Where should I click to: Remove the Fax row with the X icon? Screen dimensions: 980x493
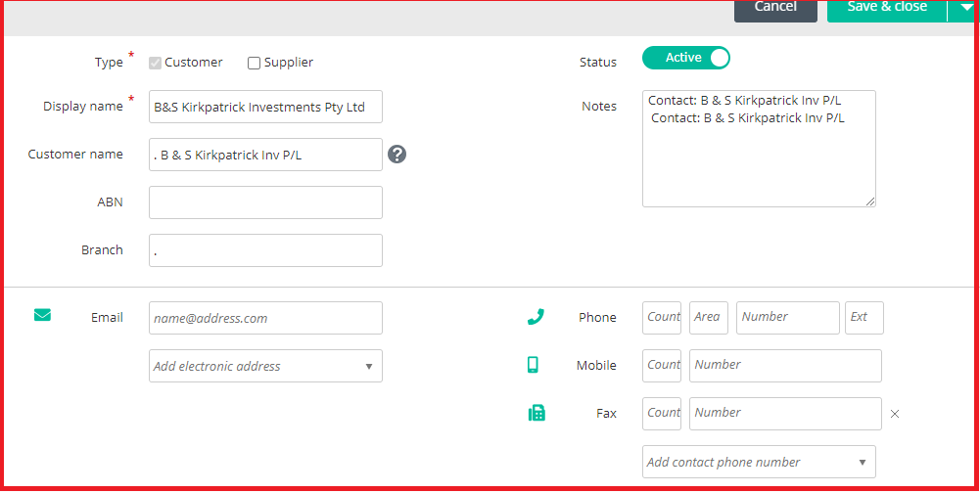[895, 414]
